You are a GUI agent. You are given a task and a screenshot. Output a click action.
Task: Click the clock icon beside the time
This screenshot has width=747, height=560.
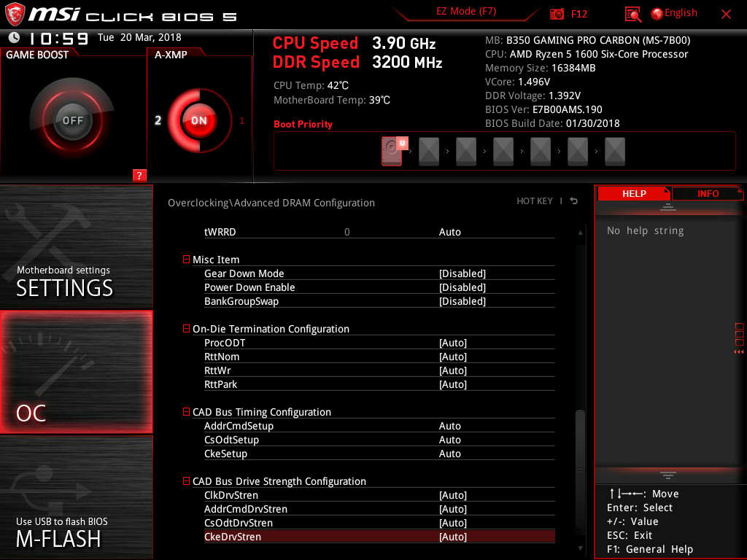15,37
